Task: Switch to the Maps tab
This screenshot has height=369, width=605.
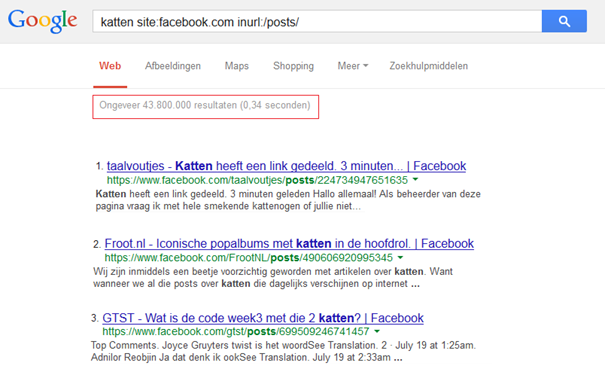Action: pos(237,66)
